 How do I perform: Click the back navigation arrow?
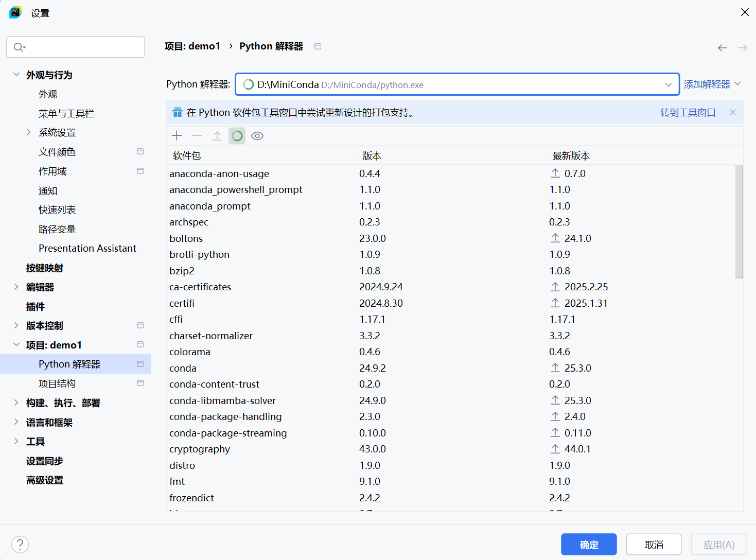click(x=723, y=48)
